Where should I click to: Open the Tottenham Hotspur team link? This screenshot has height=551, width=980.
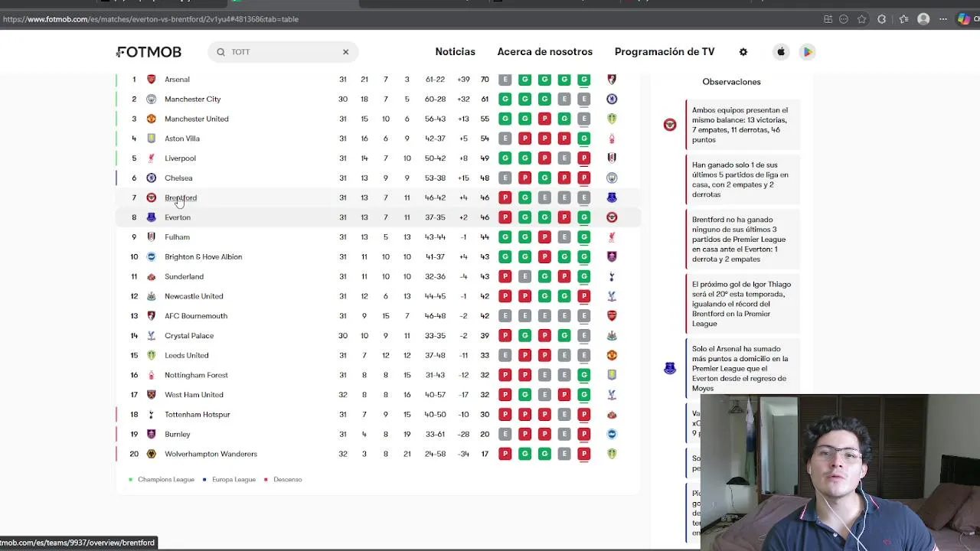(x=197, y=415)
